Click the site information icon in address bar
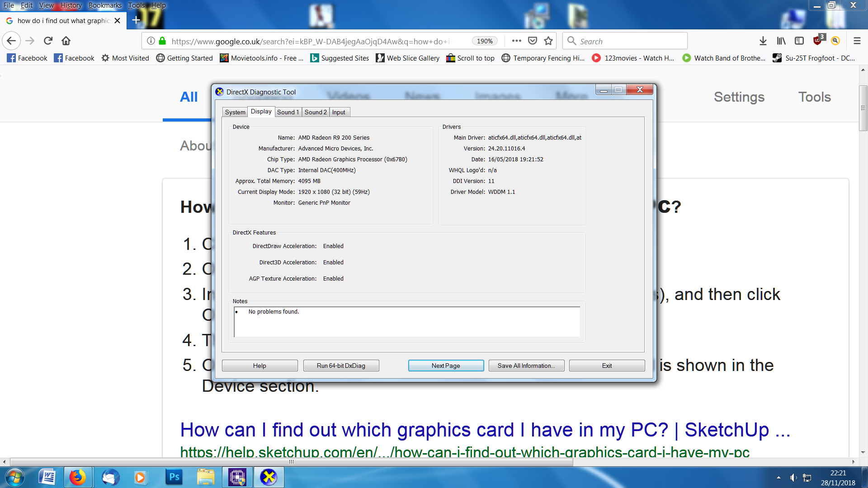The image size is (868, 488). (151, 41)
